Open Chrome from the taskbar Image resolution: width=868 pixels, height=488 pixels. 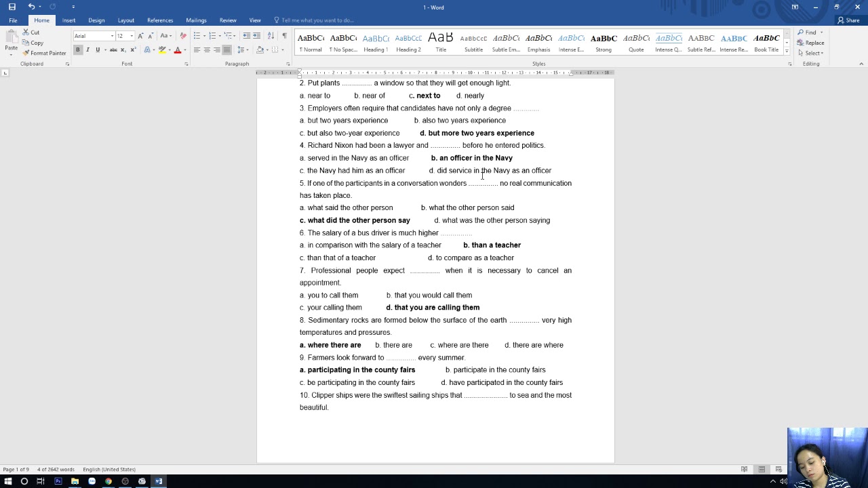click(x=108, y=481)
